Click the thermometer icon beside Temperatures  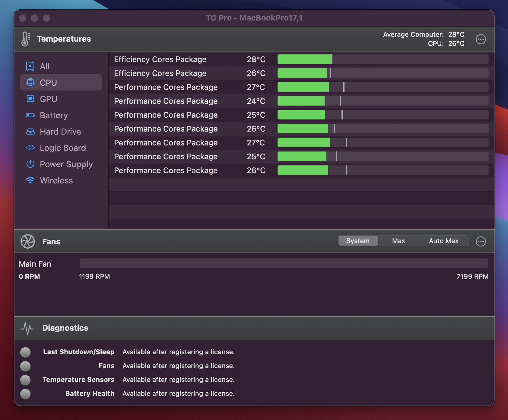pyautogui.click(x=26, y=39)
